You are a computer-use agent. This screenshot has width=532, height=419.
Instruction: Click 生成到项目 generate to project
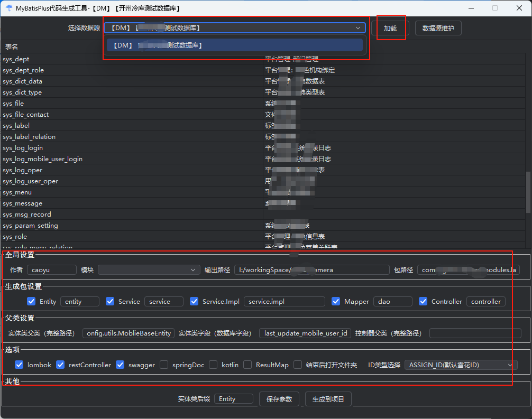(328, 399)
